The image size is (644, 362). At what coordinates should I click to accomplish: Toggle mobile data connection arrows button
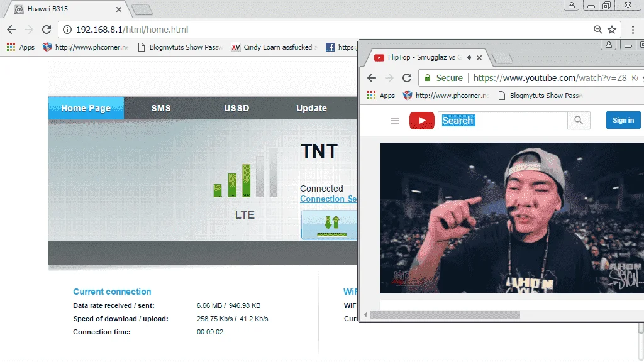tap(330, 225)
